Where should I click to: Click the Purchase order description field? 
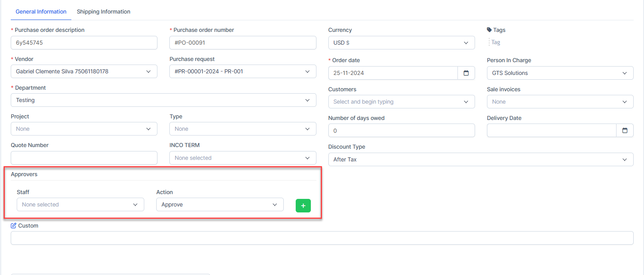[84, 43]
